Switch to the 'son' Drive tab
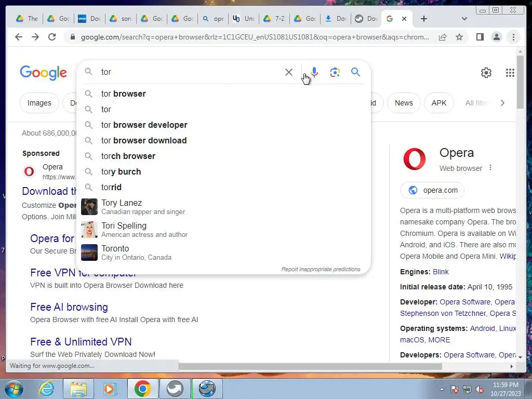The width and height of the screenshot is (532, 399). [121, 19]
